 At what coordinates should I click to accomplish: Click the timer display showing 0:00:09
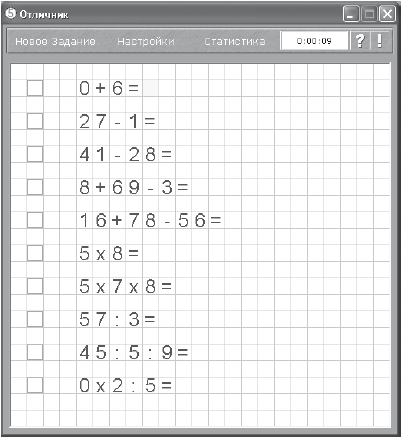[x=314, y=41]
